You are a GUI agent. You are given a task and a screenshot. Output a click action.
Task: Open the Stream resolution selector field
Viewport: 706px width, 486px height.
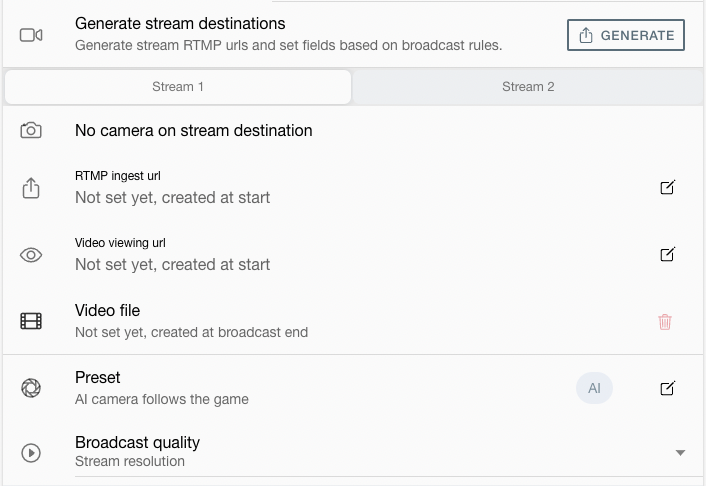click(389, 453)
